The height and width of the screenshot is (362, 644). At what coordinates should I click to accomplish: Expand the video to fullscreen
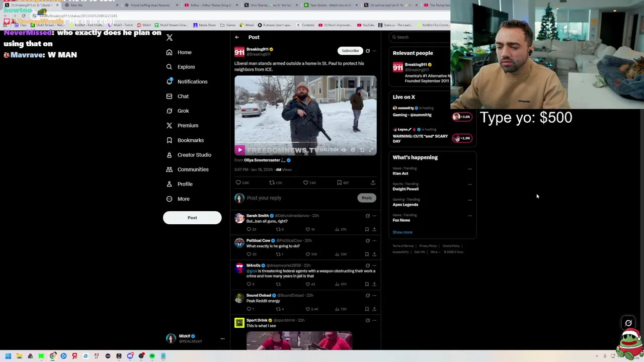[371, 150]
